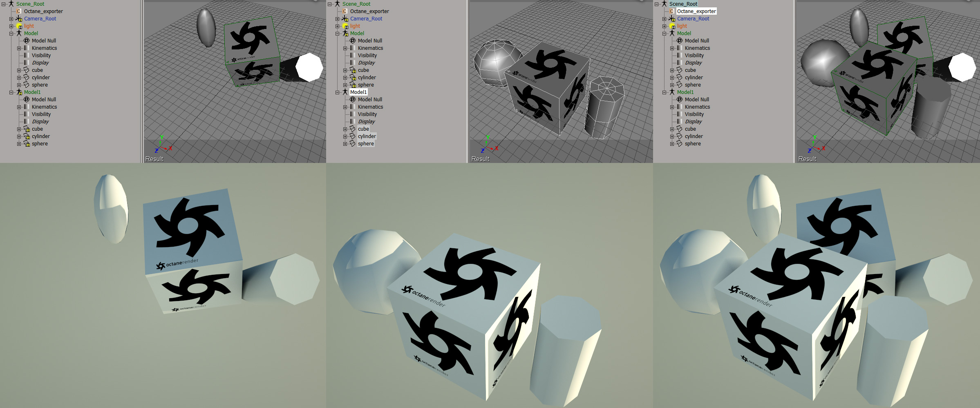Click the Camera_Root icon in the middle explorer panel

pyautogui.click(x=345, y=19)
